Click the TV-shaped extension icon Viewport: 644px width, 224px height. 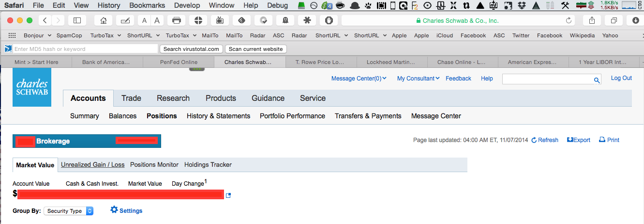pyautogui.click(x=220, y=20)
